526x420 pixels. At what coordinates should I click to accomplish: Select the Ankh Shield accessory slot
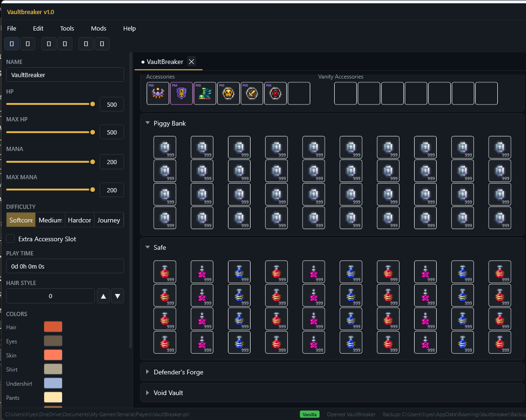coord(181,93)
